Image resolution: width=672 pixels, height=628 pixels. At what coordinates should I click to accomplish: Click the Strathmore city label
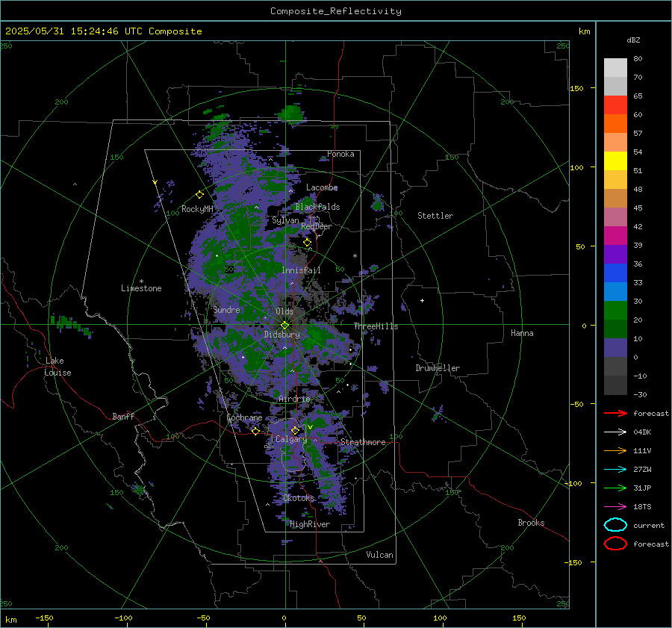tap(363, 442)
